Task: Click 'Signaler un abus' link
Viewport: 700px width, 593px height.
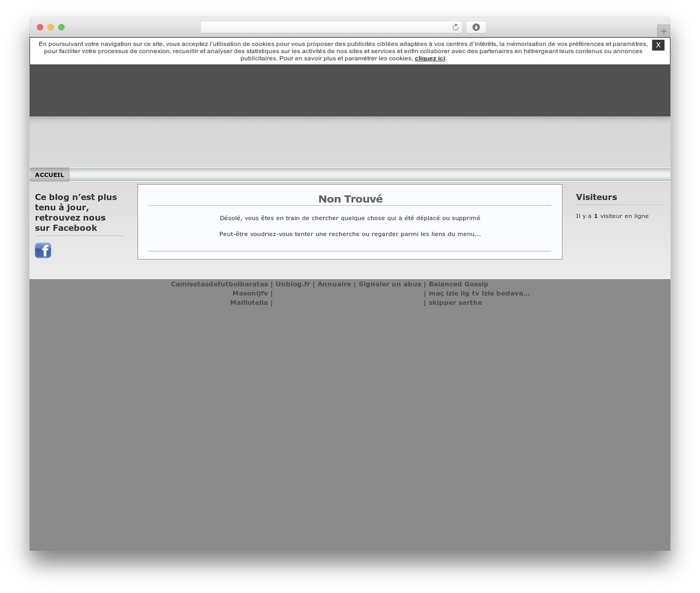Action: click(390, 284)
